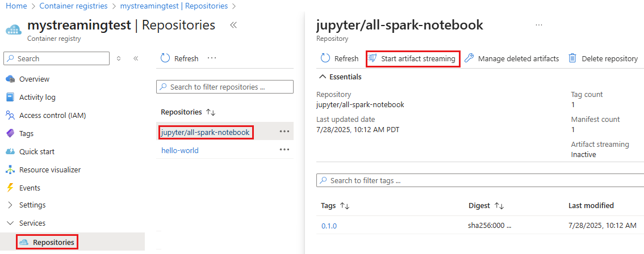Viewport: 644px width, 254px height.
Task: Click the Delete repository trash icon
Action: click(572, 58)
